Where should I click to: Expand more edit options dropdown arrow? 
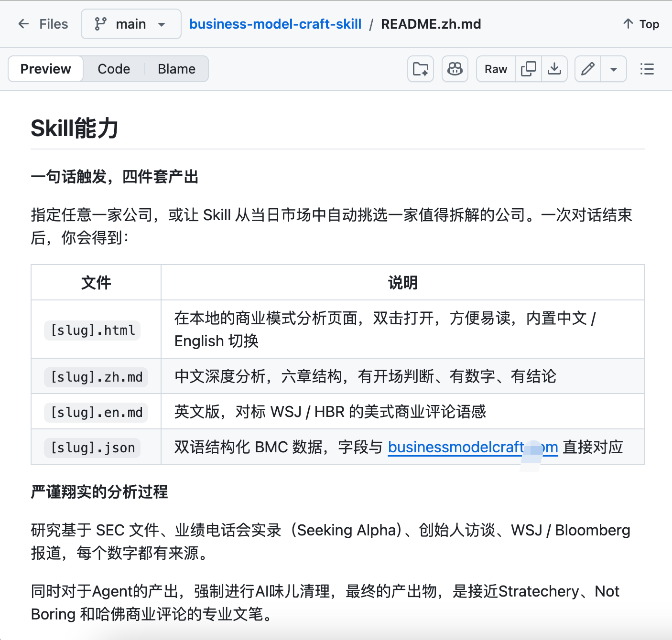[x=614, y=69]
